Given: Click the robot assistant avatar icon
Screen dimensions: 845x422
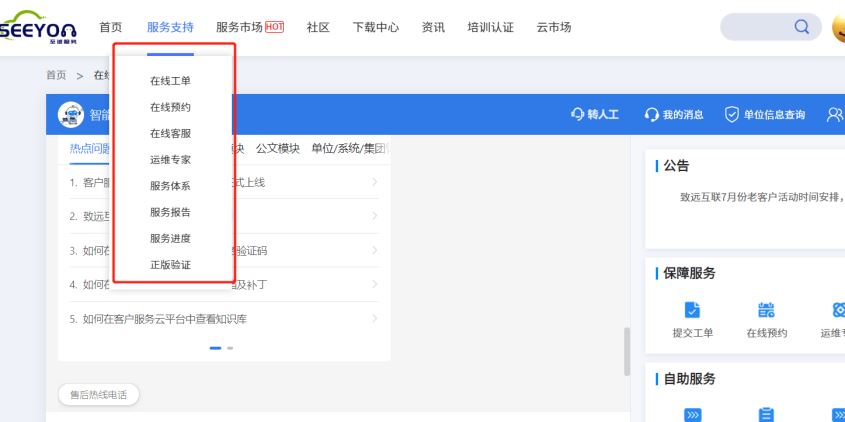Looking at the screenshot, I should [x=71, y=115].
